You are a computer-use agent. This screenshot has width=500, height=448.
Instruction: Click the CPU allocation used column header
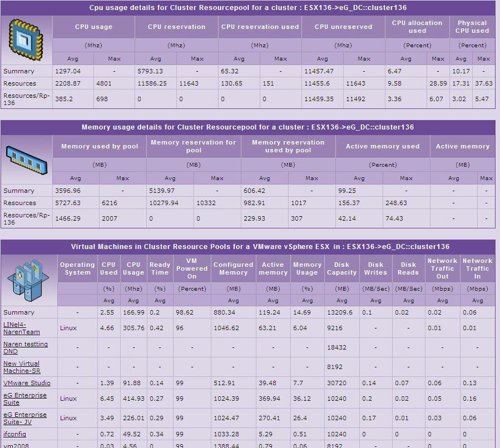tap(418, 27)
